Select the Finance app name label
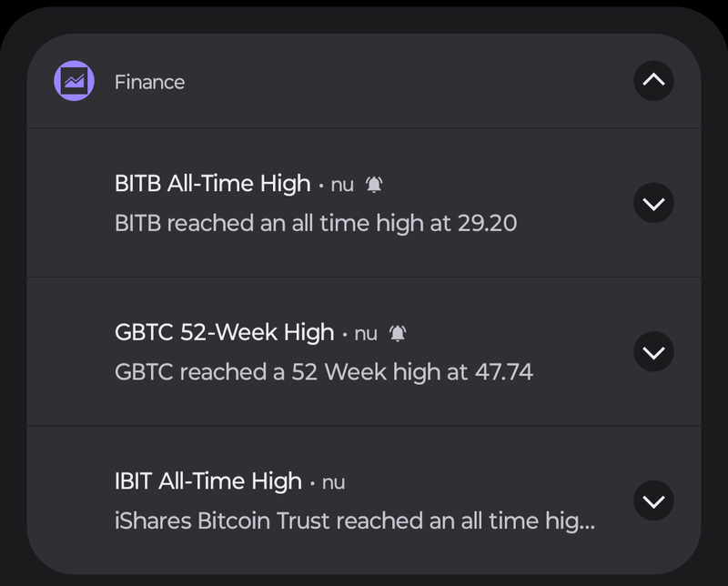 click(x=149, y=82)
